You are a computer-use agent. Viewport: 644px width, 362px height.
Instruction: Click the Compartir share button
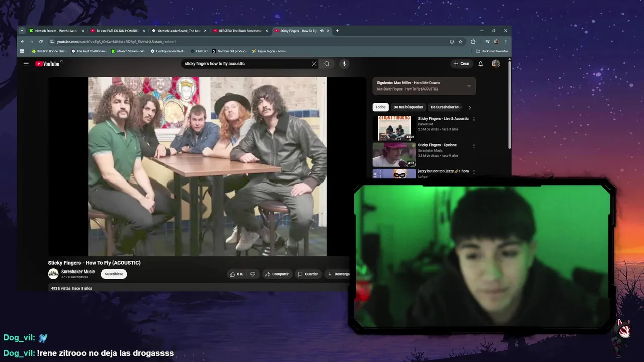click(x=277, y=274)
